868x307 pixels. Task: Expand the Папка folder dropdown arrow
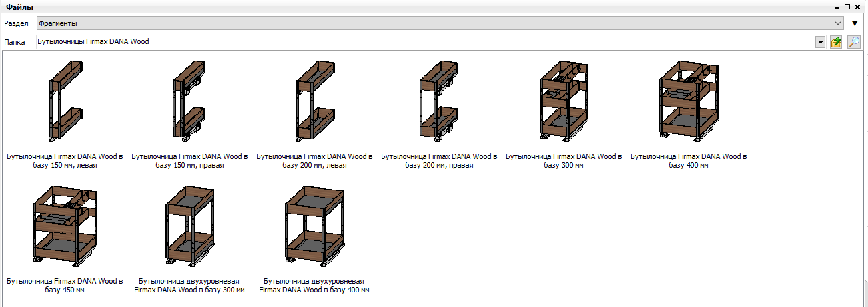821,42
